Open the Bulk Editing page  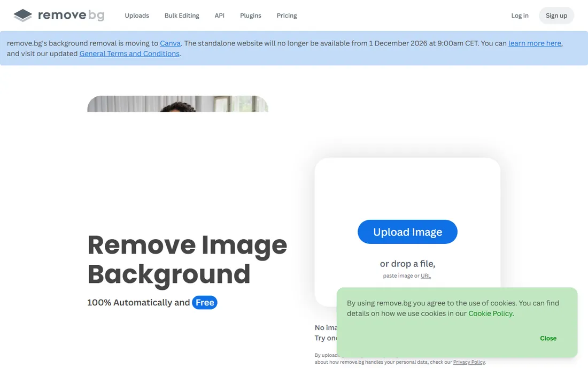click(x=182, y=16)
